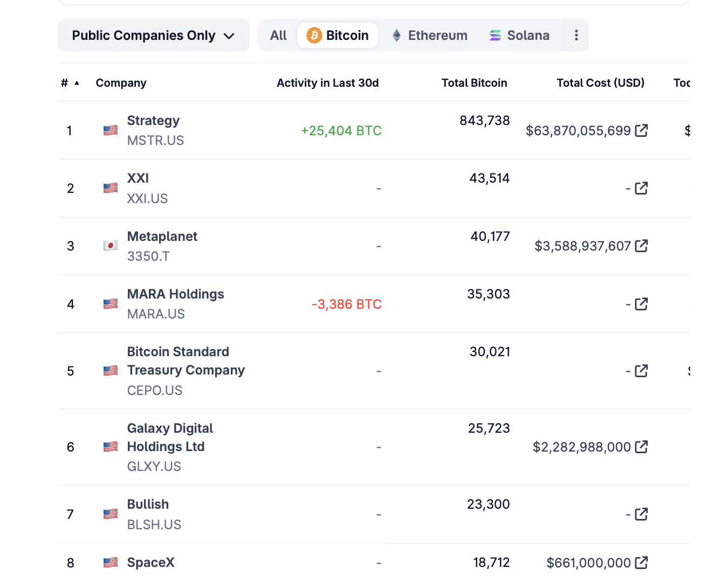Open the SpaceX company link
The image size is (728, 582).
tap(151, 563)
